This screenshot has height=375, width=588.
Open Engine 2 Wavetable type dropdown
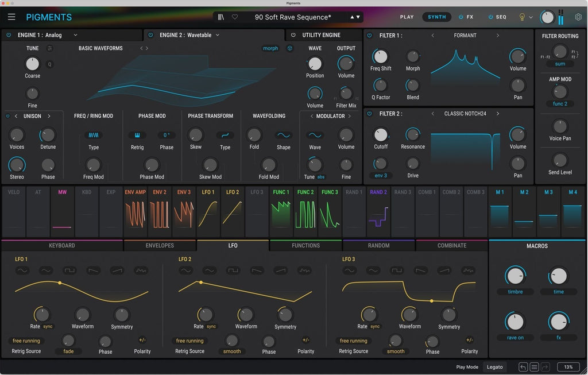pyautogui.click(x=218, y=35)
